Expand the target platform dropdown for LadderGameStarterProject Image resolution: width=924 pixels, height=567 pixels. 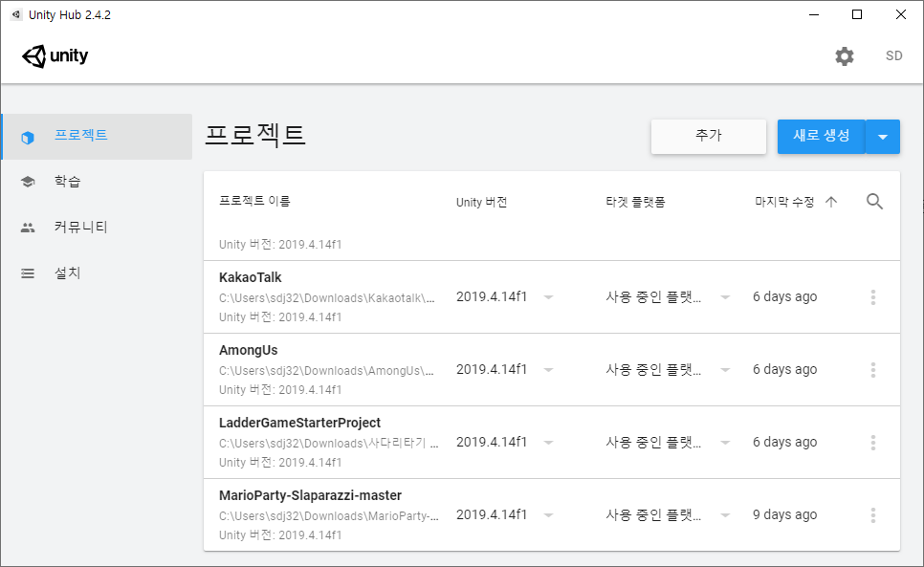(725, 442)
